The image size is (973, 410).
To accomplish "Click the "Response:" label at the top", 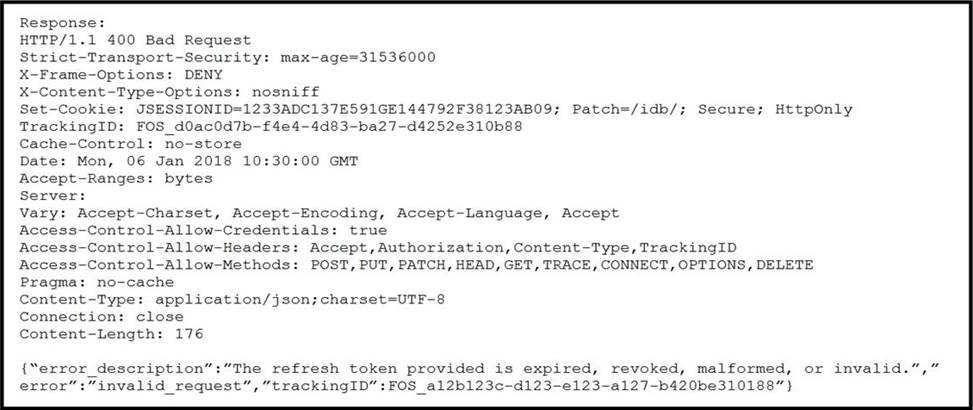I will point(59,22).
